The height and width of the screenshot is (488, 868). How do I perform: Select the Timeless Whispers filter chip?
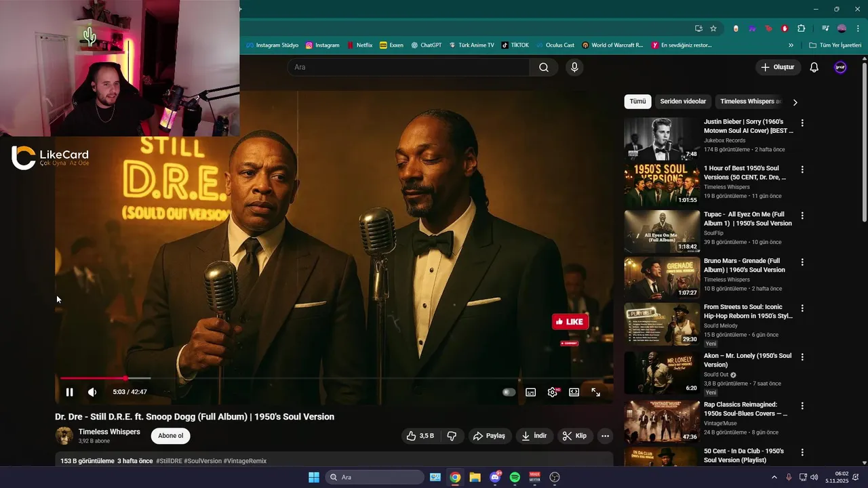751,102
